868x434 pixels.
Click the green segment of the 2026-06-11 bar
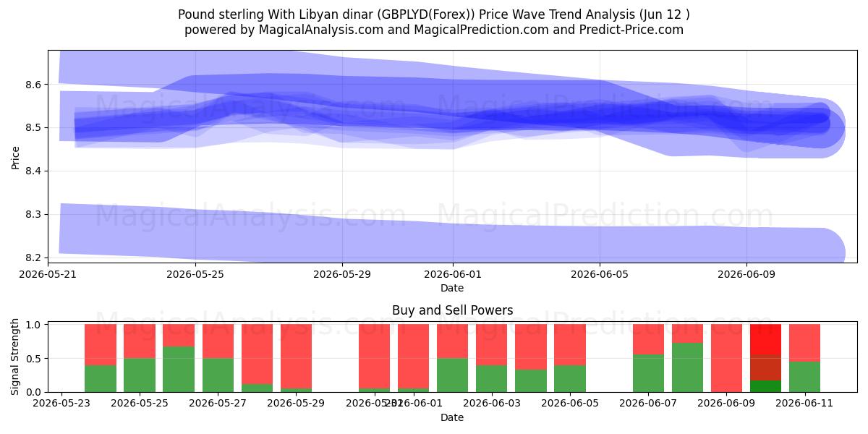pyautogui.click(x=804, y=377)
